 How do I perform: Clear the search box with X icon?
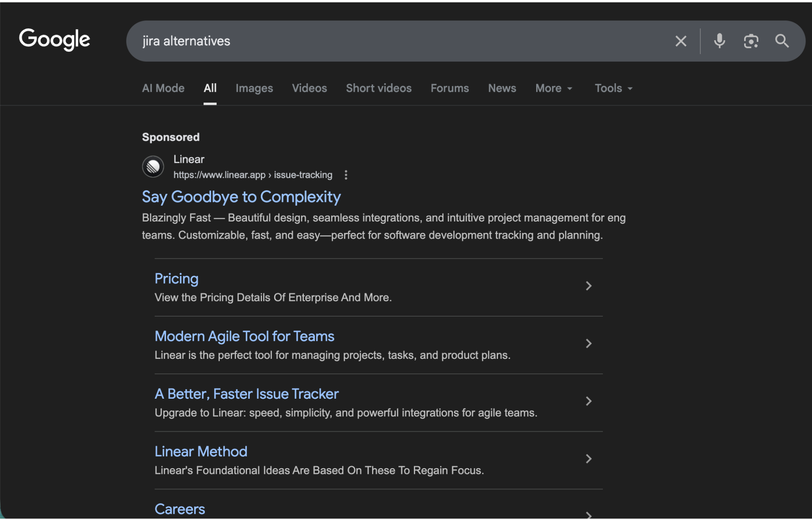681,41
